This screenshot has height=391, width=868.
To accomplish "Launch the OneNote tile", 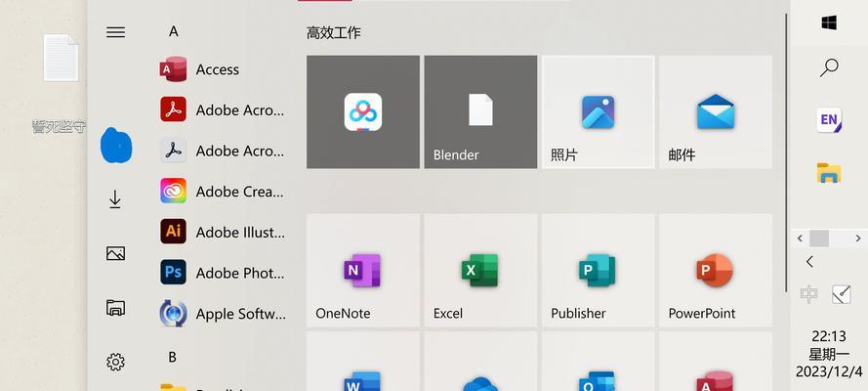I will tap(363, 270).
